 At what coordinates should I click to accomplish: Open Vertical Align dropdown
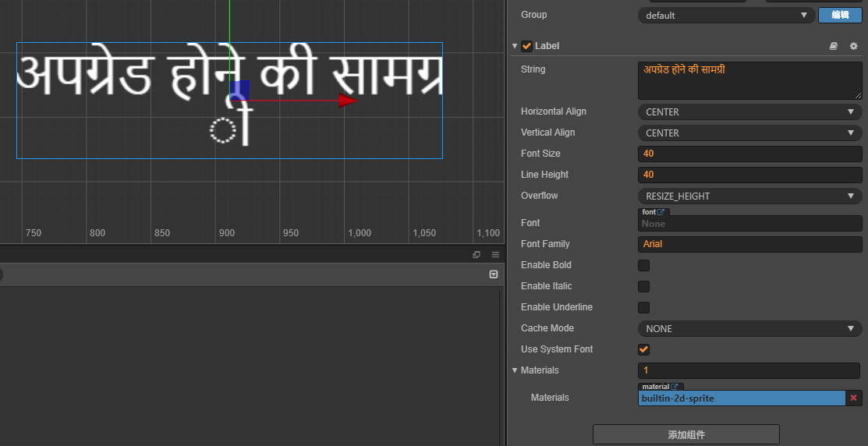[750, 133]
